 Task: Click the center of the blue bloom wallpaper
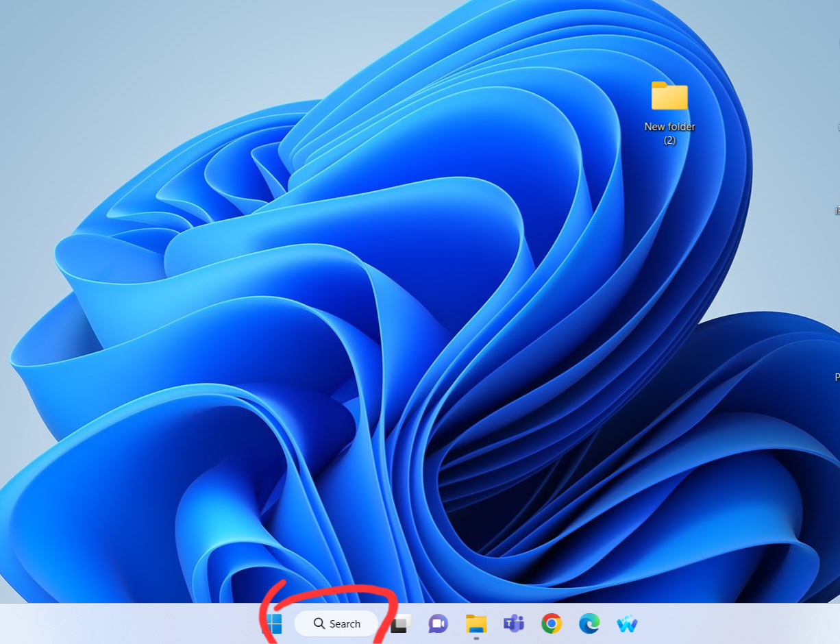(411, 308)
